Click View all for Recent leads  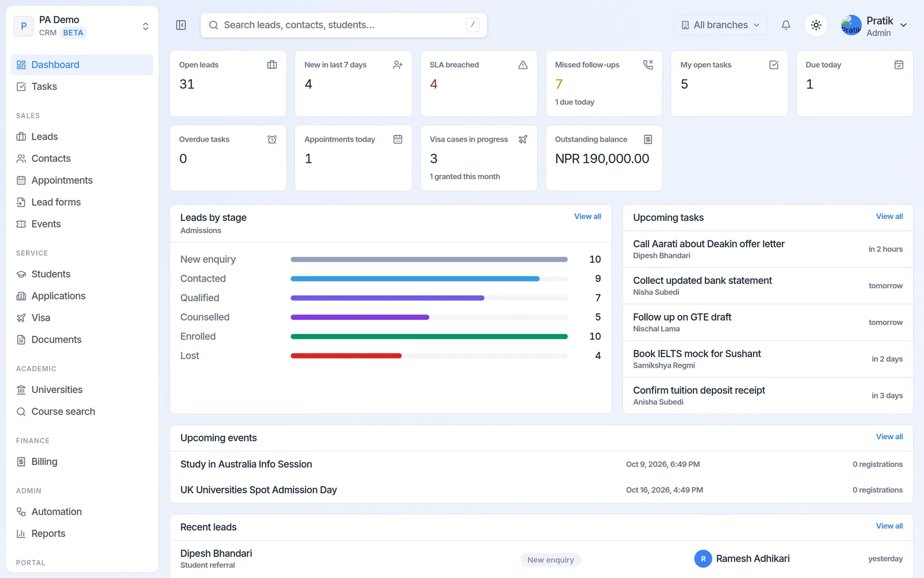click(889, 526)
